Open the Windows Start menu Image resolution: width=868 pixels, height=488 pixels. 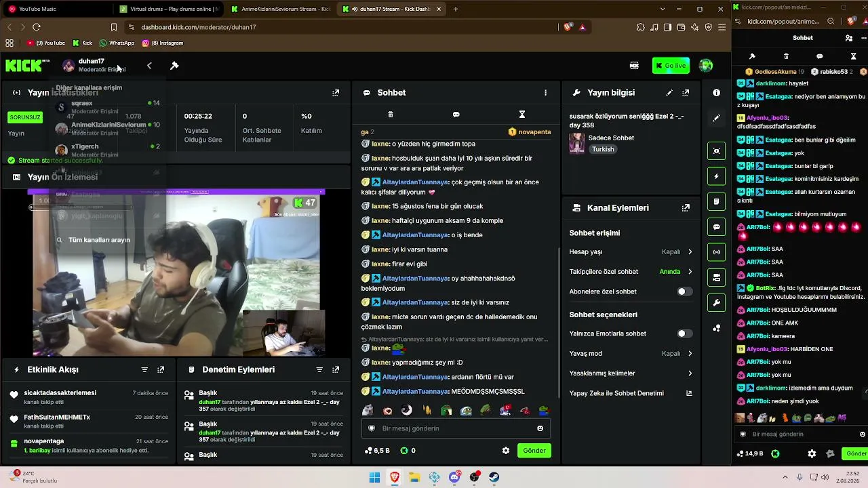click(374, 477)
